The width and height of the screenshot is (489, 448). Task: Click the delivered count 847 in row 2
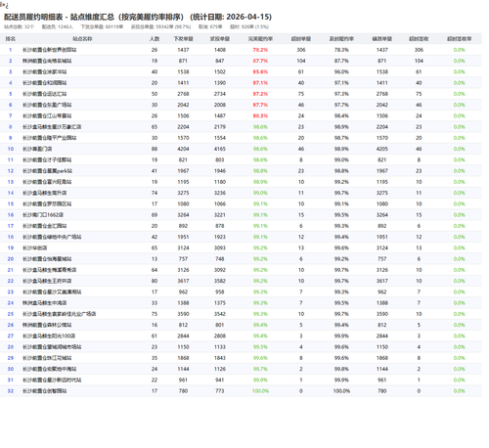[220, 61]
